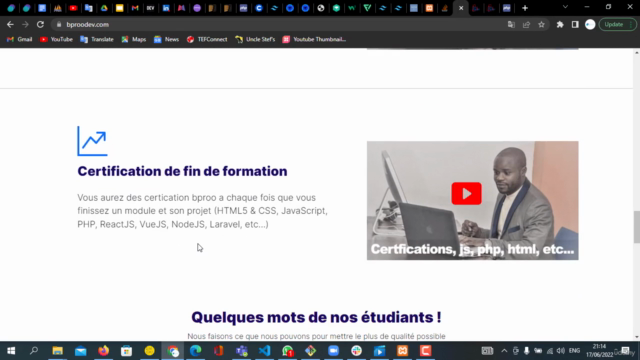Image resolution: width=640 pixels, height=360 pixels.
Task: Open the translate page icon in address bar
Action: coord(511,24)
